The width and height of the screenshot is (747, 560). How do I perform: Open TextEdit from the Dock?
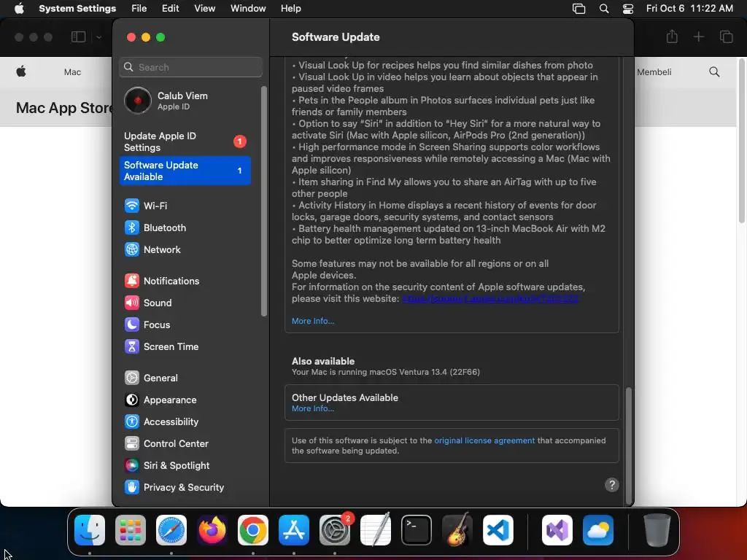pos(376,530)
